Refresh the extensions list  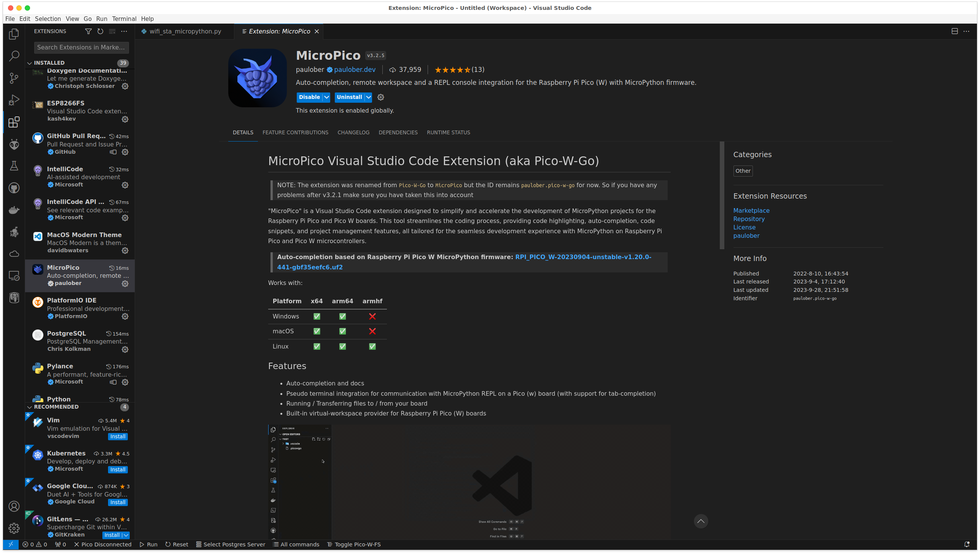[x=100, y=31]
